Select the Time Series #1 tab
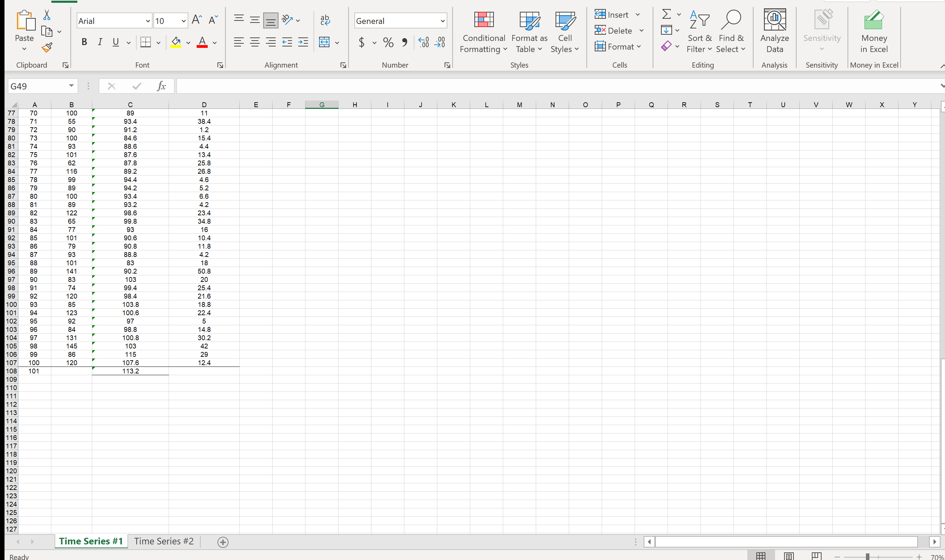Viewport: 945px width, 560px height. [91, 541]
